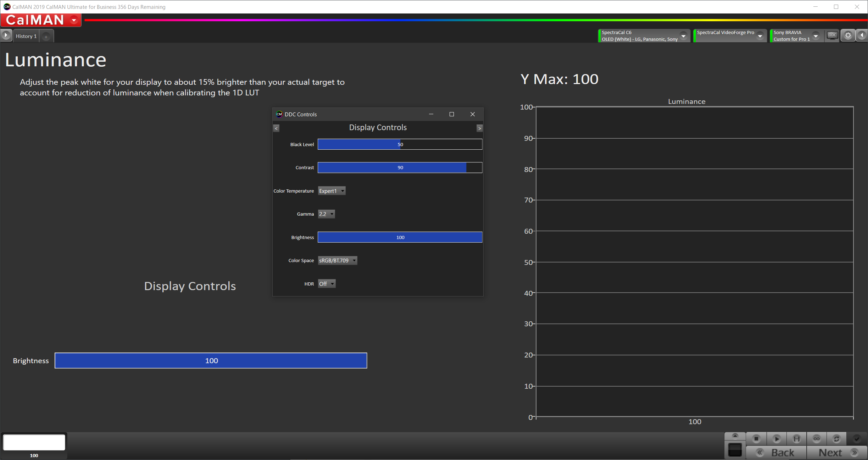Open the SpectraCal C6 meter dropdown
The width and height of the screenshot is (868, 460).
point(683,36)
